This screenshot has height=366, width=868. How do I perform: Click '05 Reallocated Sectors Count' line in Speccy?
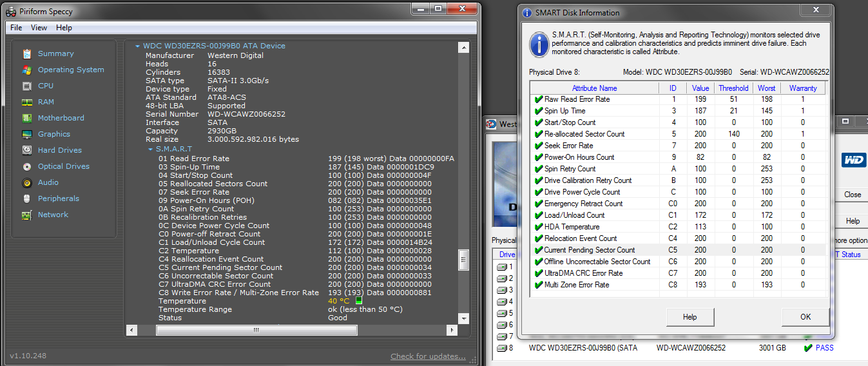[x=295, y=184]
